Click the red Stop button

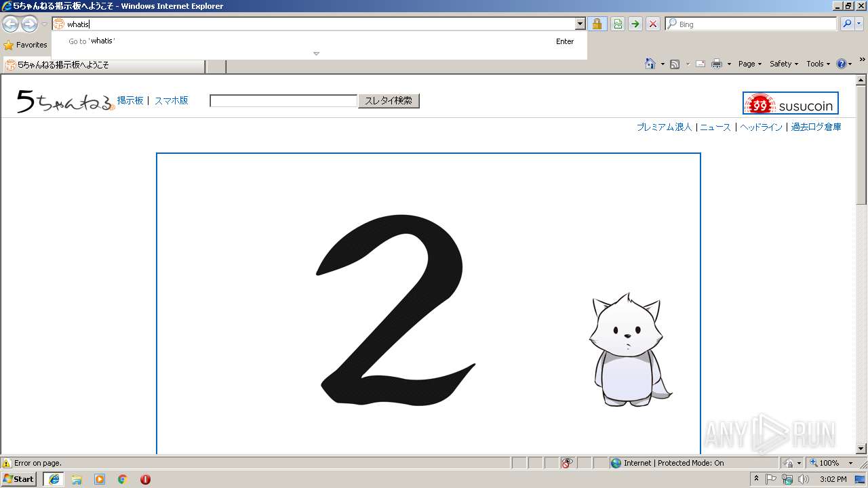(653, 24)
